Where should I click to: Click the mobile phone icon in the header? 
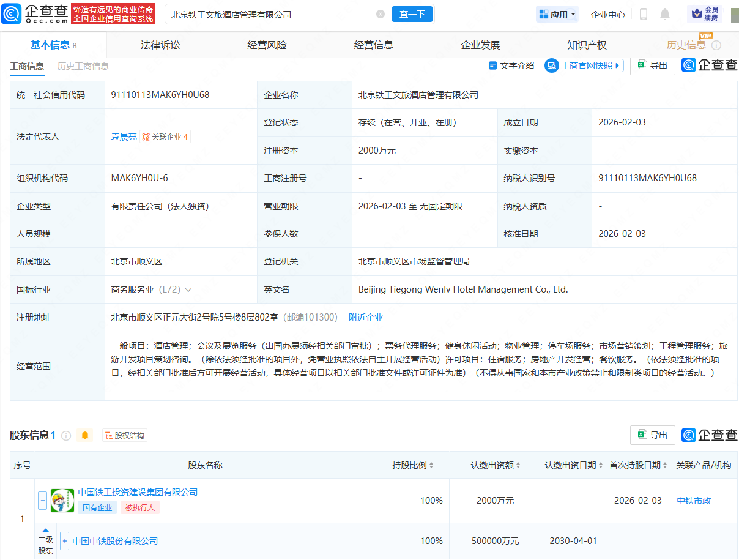[643, 14]
